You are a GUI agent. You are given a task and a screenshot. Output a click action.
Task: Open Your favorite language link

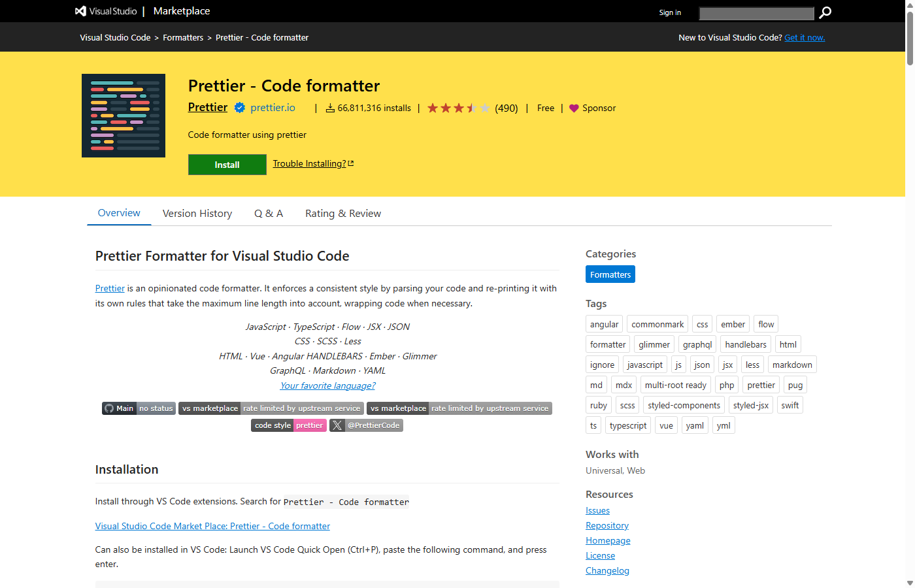tap(328, 385)
